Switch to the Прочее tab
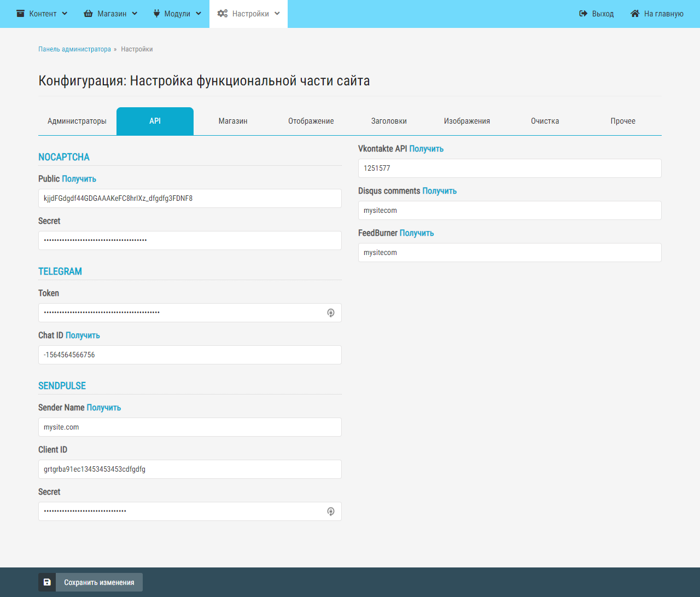Viewport: 700px width, 597px height. tap(623, 121)
